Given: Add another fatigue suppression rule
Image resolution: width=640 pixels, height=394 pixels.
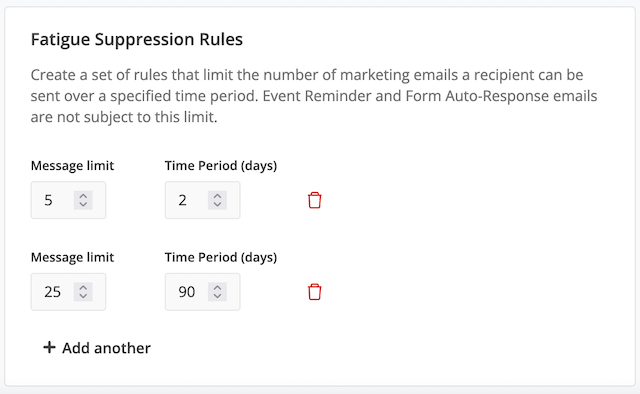Looking at the screenshot, I should tap(97, 348).
